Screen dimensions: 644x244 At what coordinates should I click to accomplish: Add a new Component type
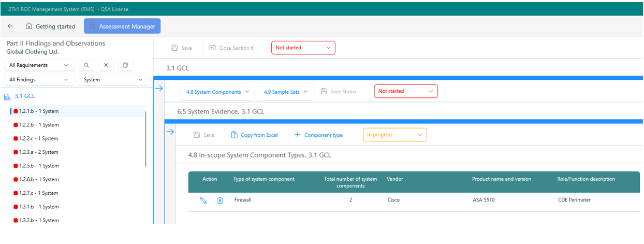[x=318, y=135]
